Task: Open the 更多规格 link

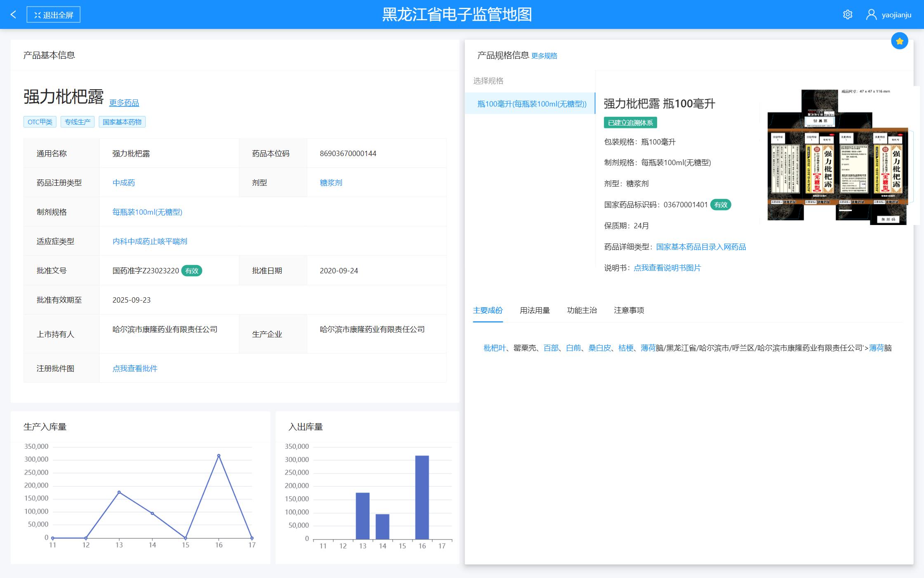Action: [x=544, y=56]
